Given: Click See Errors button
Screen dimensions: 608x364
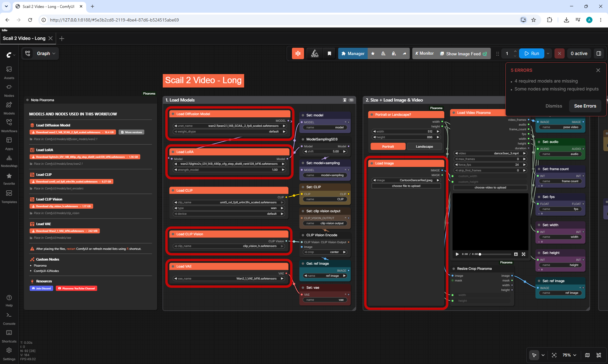Looking at the screenshot, I should coord(585,106).
